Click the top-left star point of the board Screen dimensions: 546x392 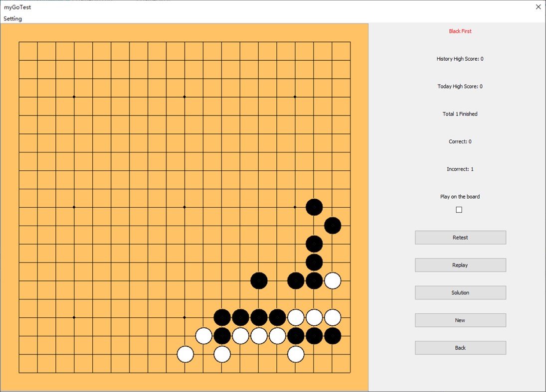73,96
